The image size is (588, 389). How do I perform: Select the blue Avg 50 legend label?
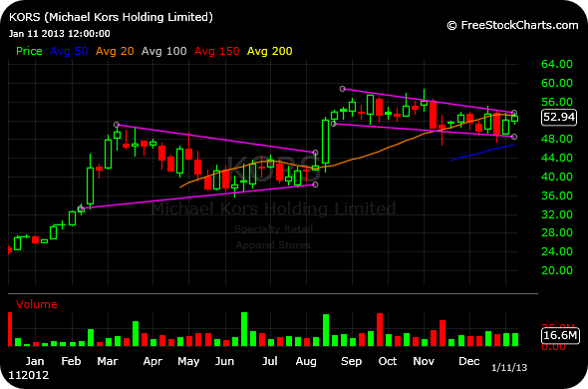point(69,51)
